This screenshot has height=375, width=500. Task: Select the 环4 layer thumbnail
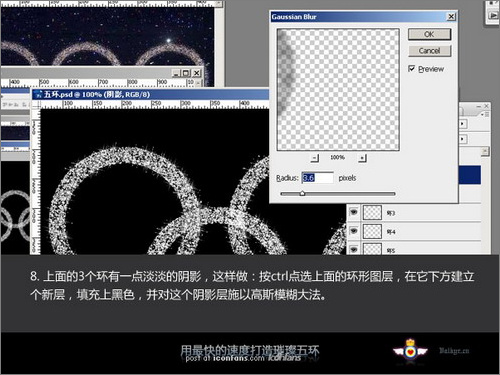[x=372, y=231]
